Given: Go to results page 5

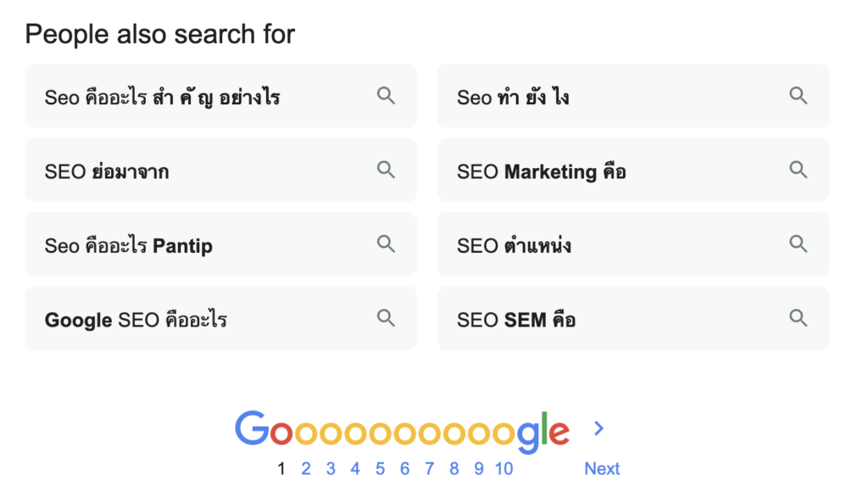Looking at the screenshot, I should pos(380,468).
